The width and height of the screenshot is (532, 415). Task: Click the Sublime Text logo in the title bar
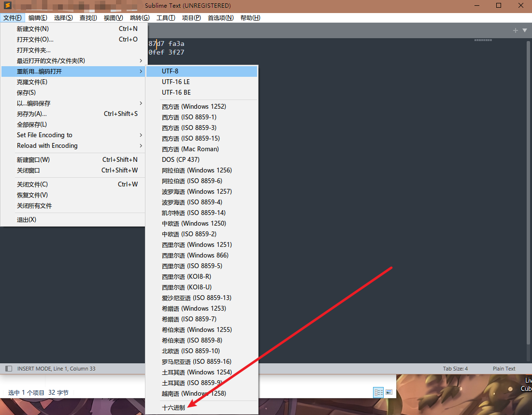click(x=7, y=5)
